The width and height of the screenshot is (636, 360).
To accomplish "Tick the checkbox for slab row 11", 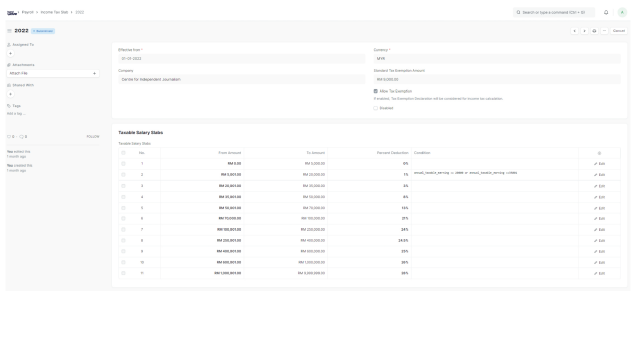I will [x=123, y=273].
